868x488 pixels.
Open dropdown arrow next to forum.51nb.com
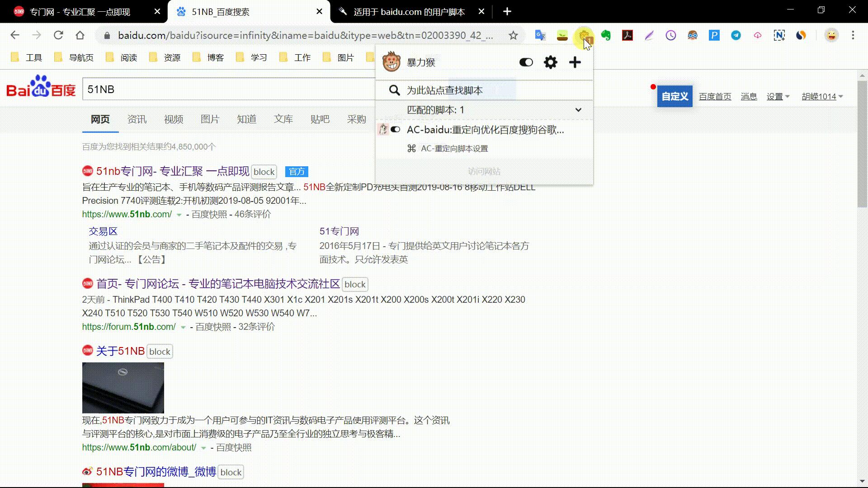pos(183,327)
